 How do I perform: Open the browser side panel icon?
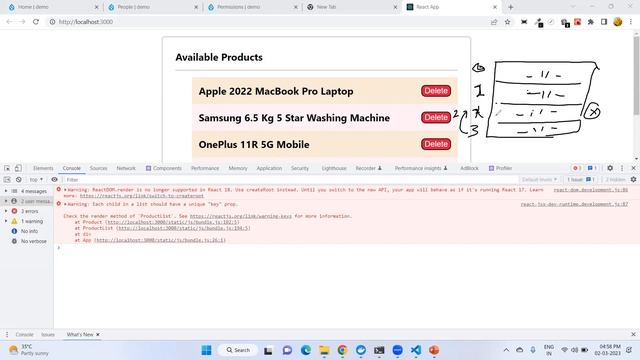tap(604, 22)
